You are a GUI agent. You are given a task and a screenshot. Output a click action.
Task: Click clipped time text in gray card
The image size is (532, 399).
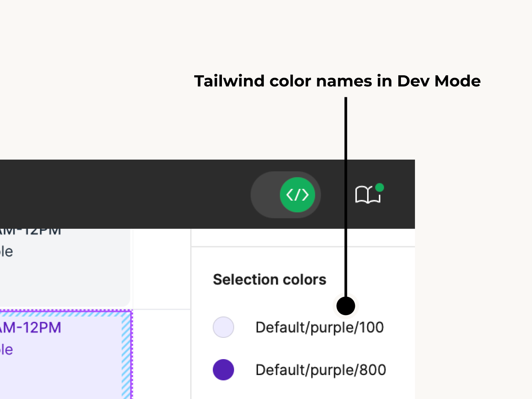click(30, 231)
